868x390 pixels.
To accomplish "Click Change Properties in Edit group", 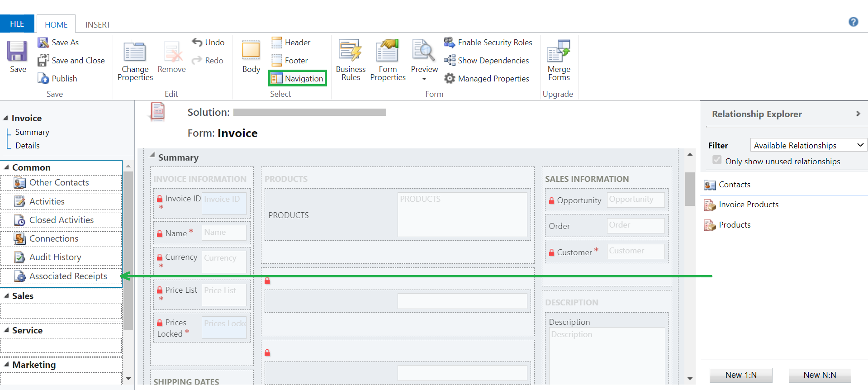I will [x=135, y=61].
